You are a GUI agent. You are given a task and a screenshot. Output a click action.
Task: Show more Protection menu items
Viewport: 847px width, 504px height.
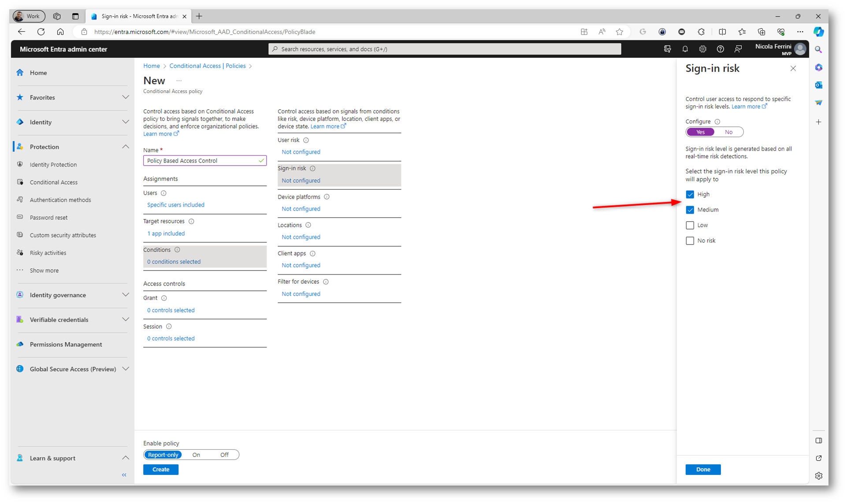pyautogui.click(x=44, y=271)
